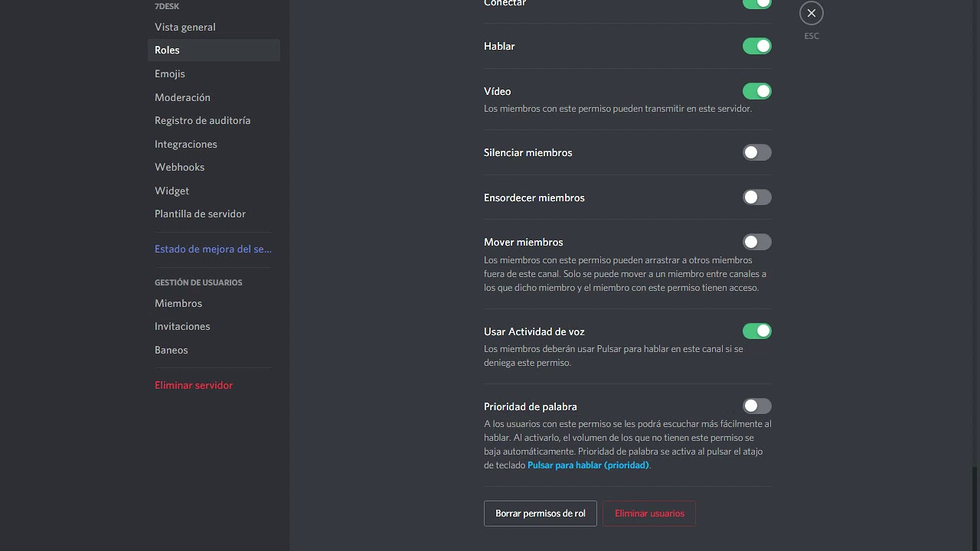The image size is (980, 551).
Task: Click the Borrar permisos de rol button
Action: [x=540, y=514]
